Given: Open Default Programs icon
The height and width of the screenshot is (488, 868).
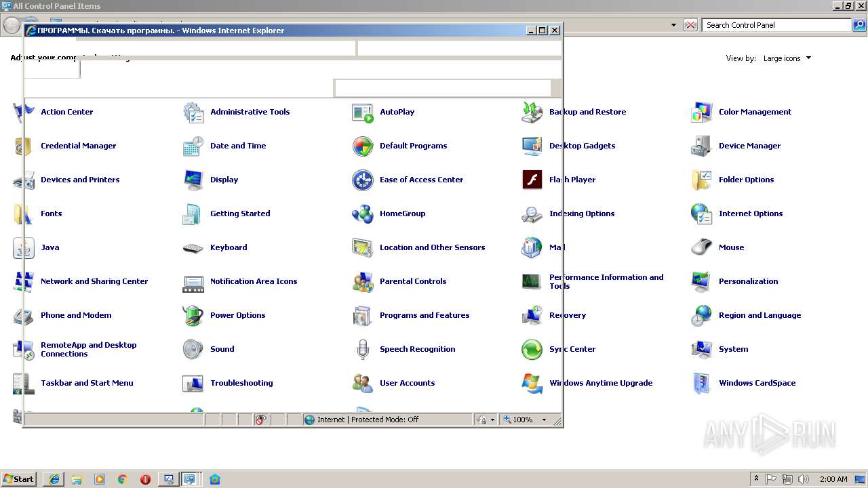Looking at the screenshot, I should coord(363,146).
